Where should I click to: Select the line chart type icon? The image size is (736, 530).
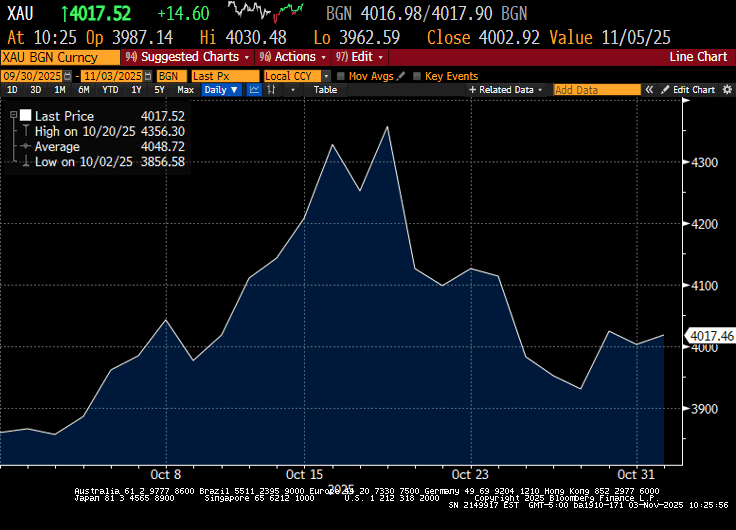(254, 90)
